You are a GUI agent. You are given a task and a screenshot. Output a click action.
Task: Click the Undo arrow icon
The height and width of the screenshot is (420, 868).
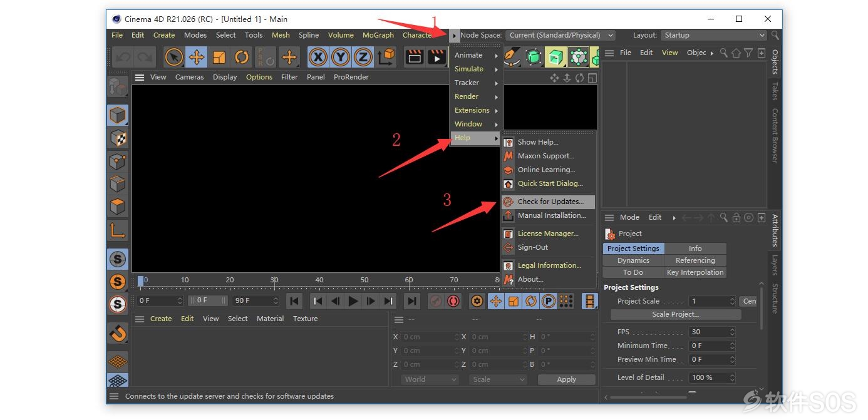[x=123, y=58]
